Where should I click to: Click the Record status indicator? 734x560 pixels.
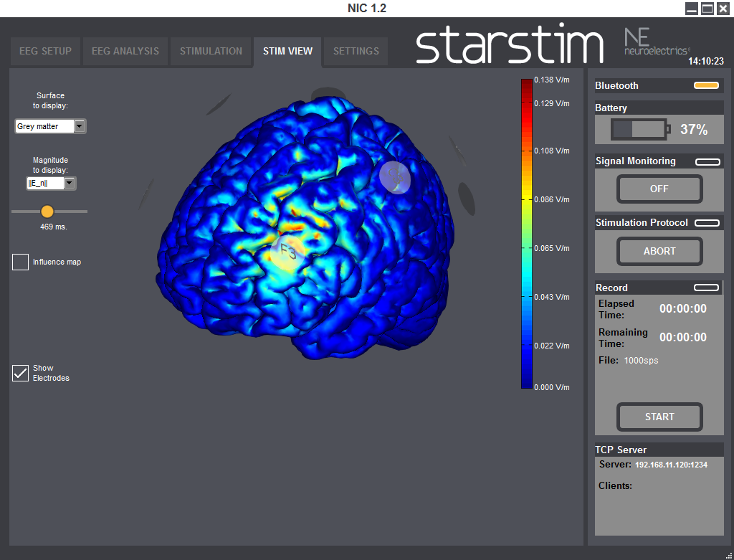pos(706,288)
